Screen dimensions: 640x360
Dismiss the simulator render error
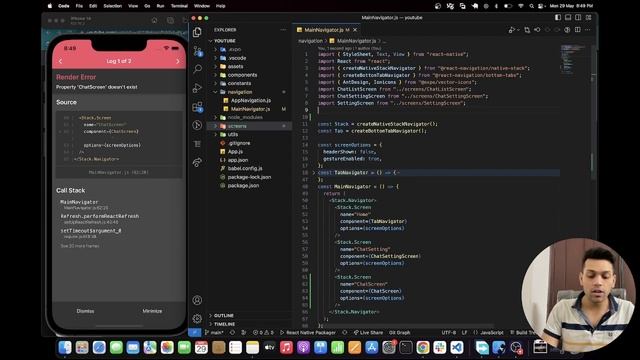[x=85, y=311]
